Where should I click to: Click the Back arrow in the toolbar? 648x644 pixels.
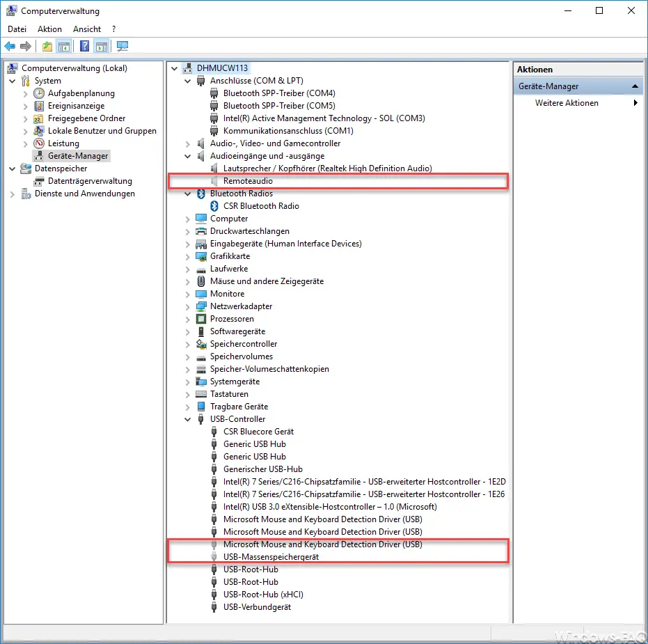click(x=10, y=46)
